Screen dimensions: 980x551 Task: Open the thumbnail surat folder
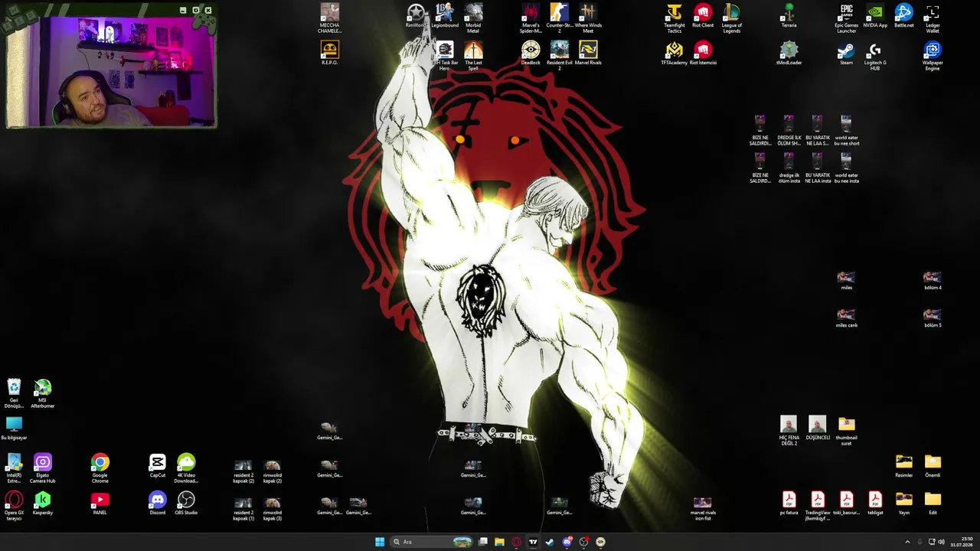tap(846, 431)
